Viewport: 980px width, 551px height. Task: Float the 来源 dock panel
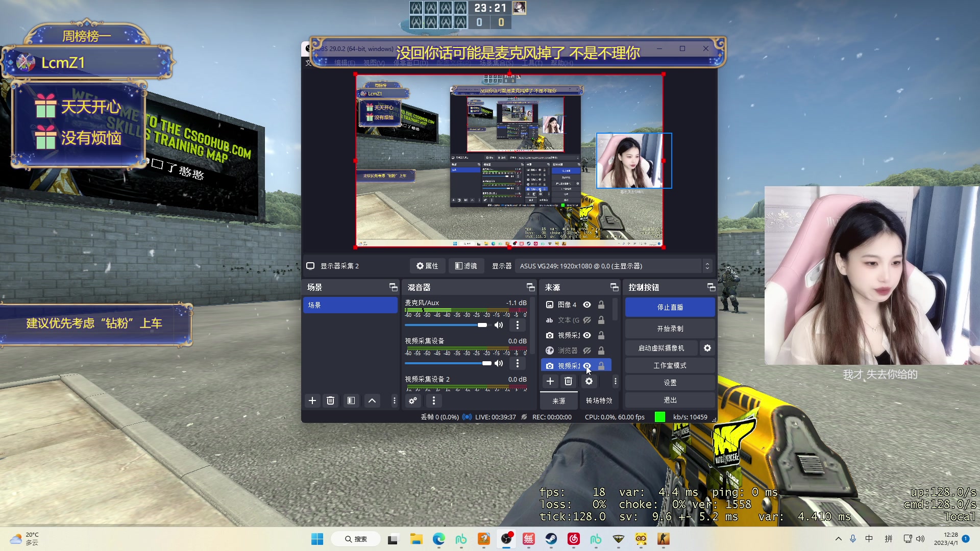point(614,287)
